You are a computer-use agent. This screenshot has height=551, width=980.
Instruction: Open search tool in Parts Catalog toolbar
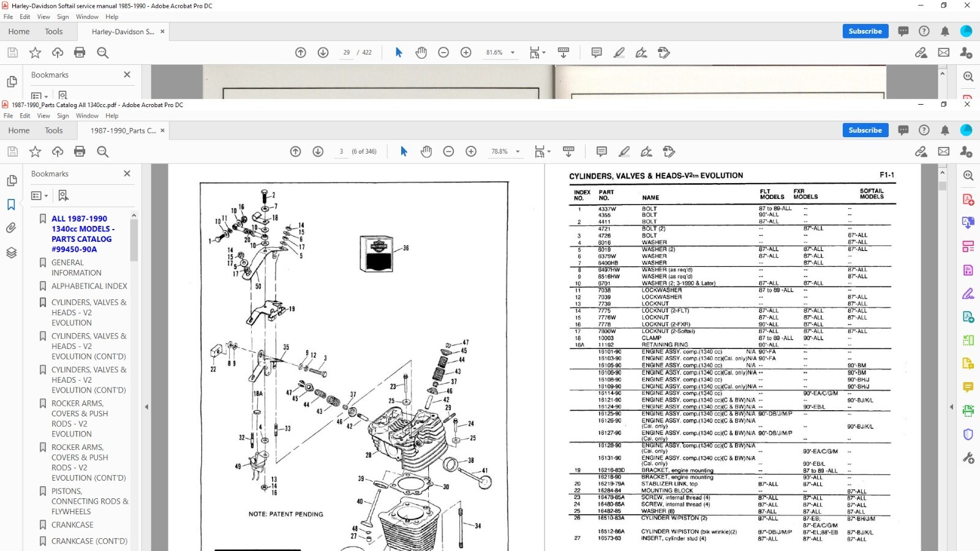pos(102,151)
